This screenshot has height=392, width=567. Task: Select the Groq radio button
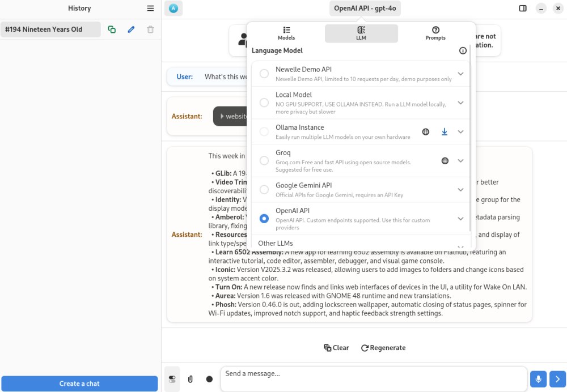264,160
